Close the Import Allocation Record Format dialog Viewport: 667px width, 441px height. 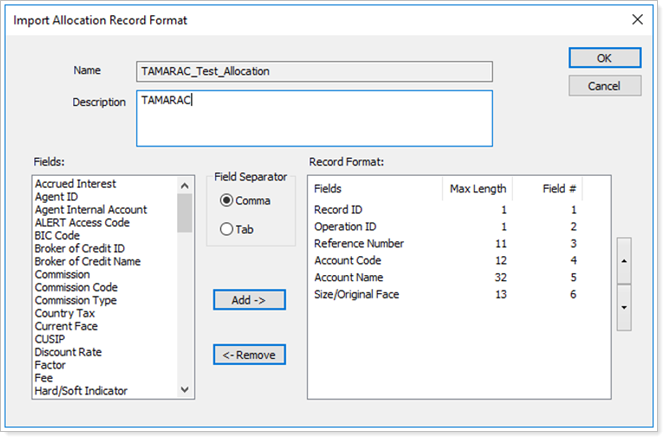tap(638, 19)
